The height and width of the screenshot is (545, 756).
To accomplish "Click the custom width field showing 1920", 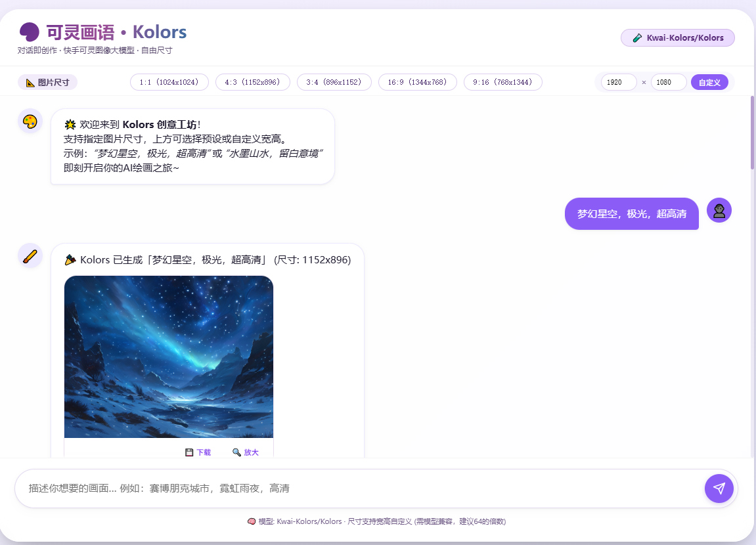I will pyautogui.click(x=618, y=82).
